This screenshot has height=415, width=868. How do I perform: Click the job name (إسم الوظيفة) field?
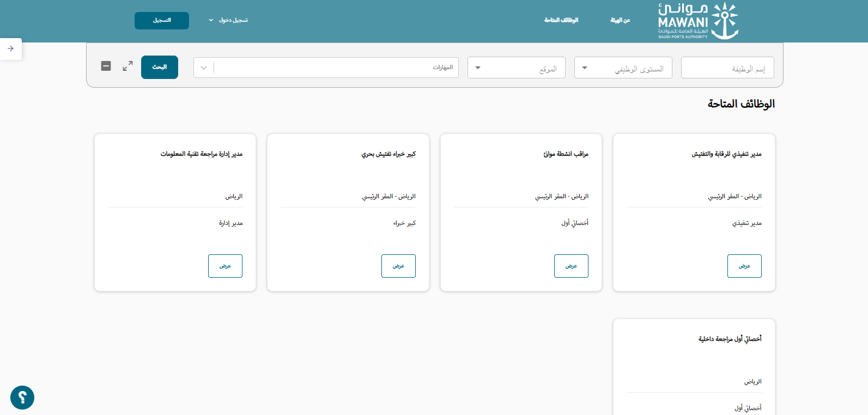727,69
